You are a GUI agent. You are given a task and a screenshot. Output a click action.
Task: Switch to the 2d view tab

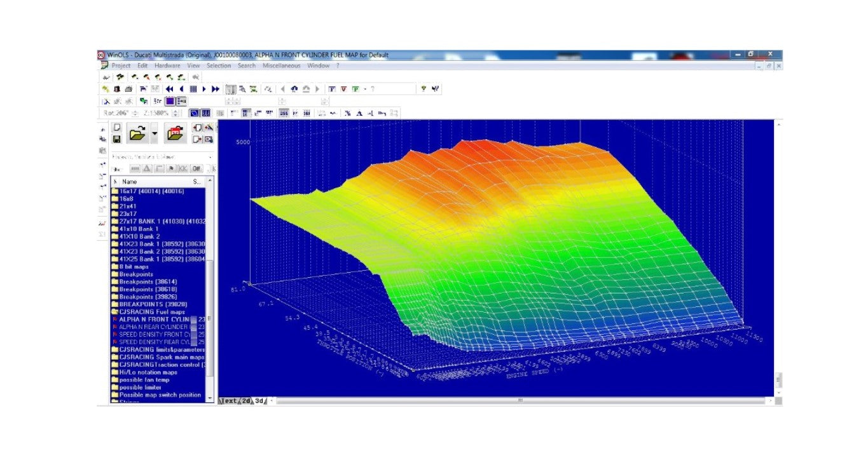245,401
